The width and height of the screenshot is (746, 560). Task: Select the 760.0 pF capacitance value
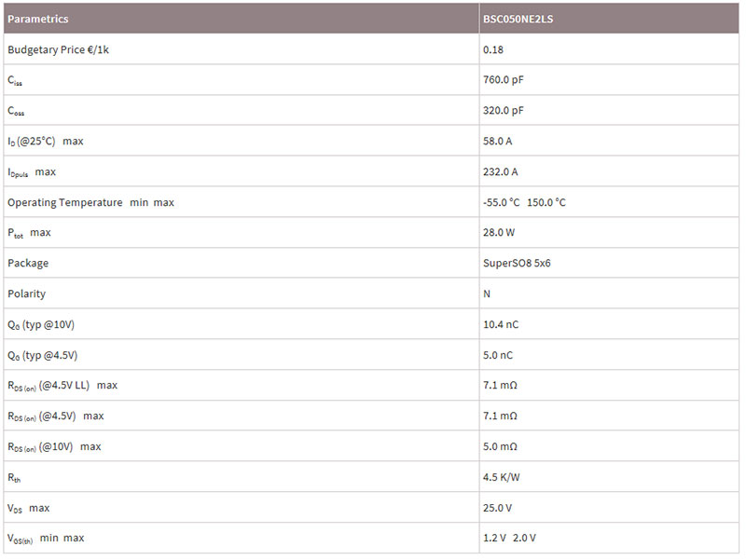click(x=503, y=80)
